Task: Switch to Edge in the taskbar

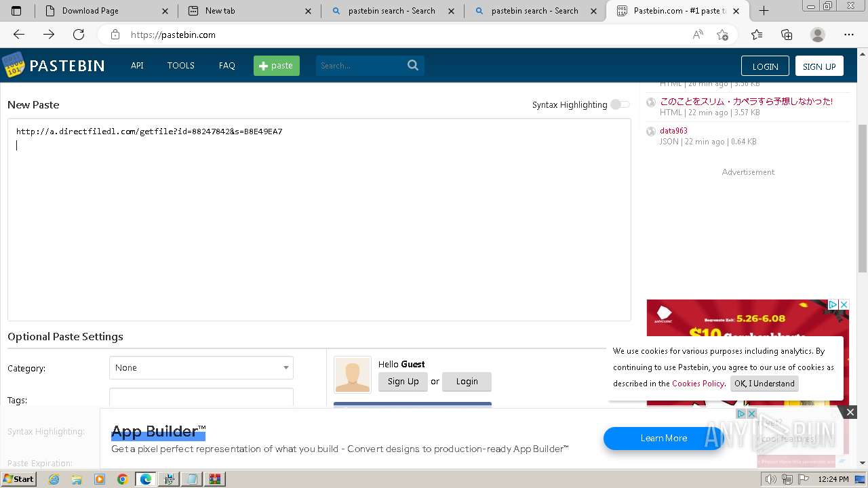Action: 146,479
